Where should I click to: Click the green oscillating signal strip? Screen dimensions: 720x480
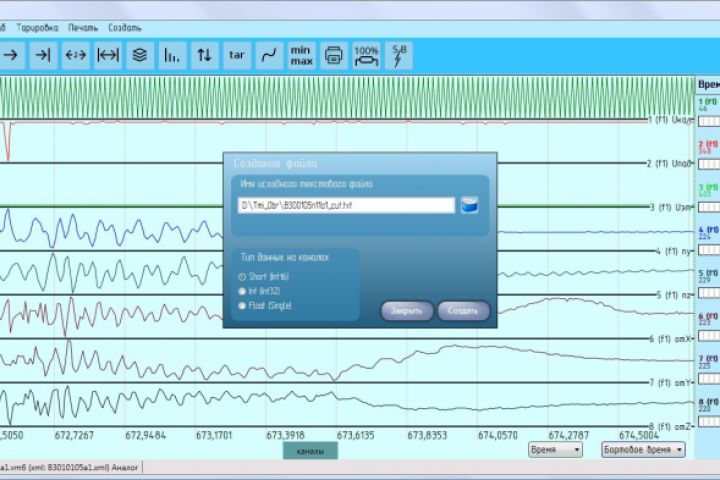[347, 97]
